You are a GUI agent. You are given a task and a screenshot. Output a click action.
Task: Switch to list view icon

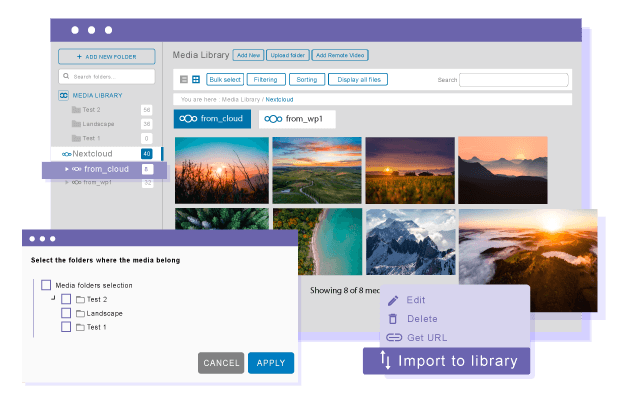(184, 80)
